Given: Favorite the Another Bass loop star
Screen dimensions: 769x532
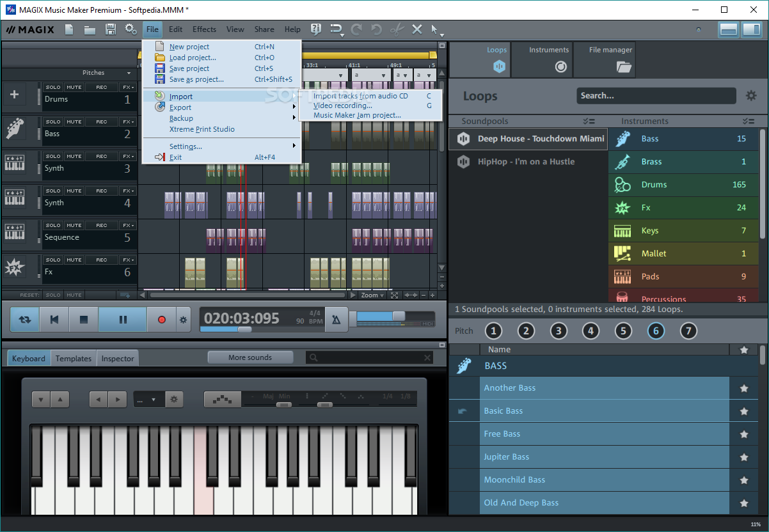Looking at the screenshot, I should [x=744, y=388].
